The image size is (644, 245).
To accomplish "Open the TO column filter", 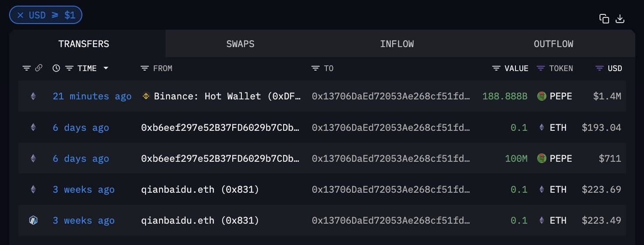I will pyautogui.click(x=315, y=68).
